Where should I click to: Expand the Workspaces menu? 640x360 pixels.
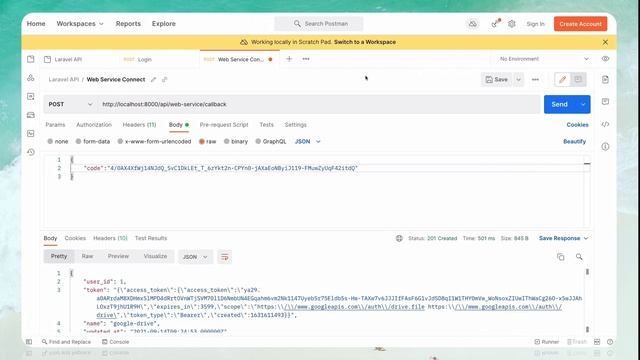click(80, 24)
